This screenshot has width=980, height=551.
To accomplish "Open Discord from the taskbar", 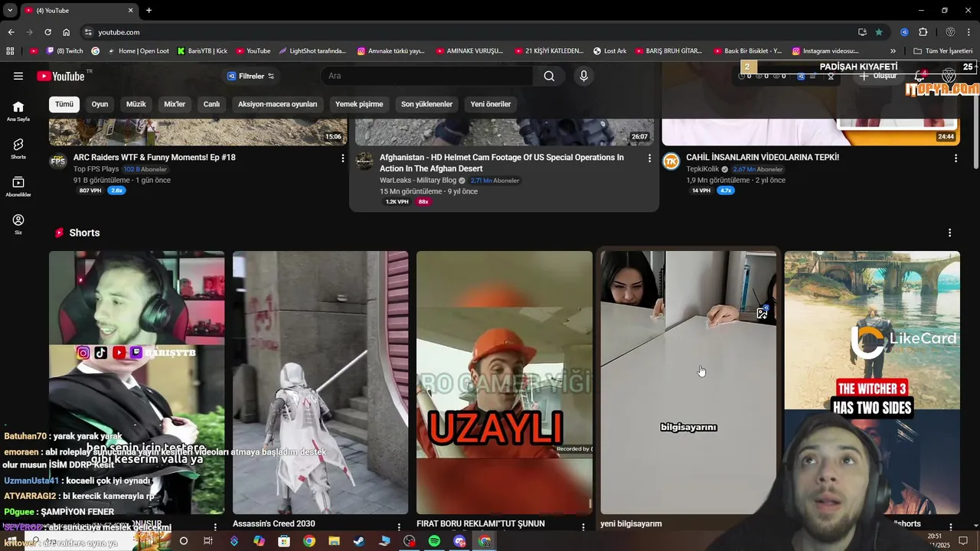I will (459, 541).
